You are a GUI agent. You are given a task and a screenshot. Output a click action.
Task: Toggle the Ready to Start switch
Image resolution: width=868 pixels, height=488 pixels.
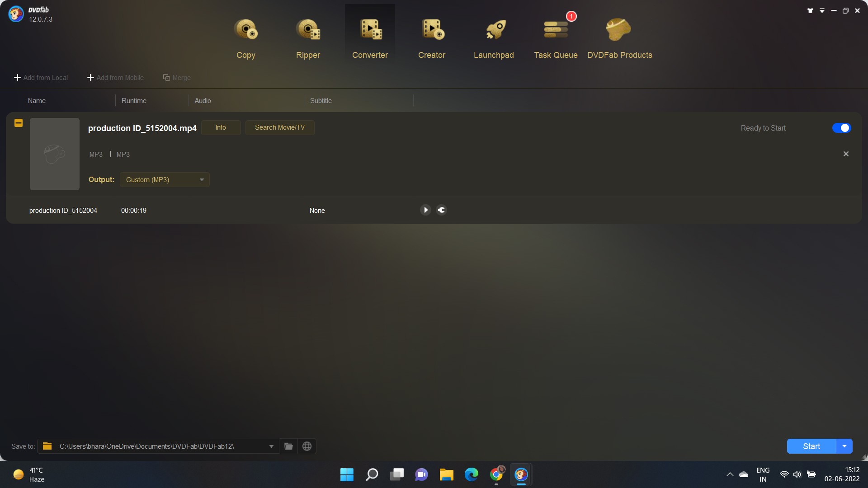coord(842,128)
